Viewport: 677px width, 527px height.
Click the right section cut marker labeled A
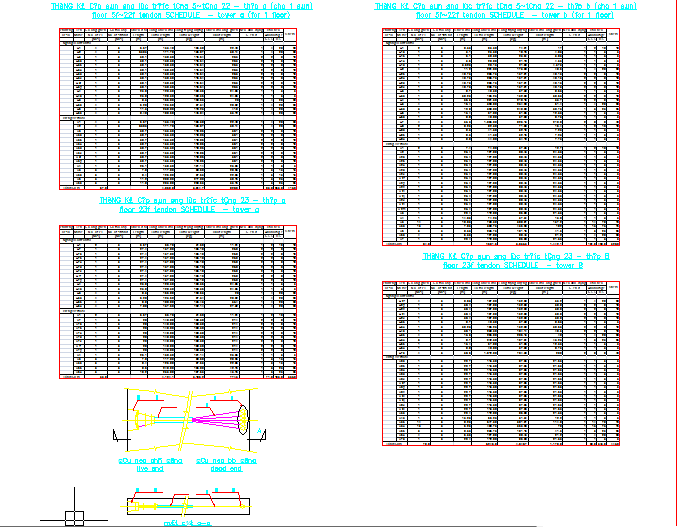(261, 431)
